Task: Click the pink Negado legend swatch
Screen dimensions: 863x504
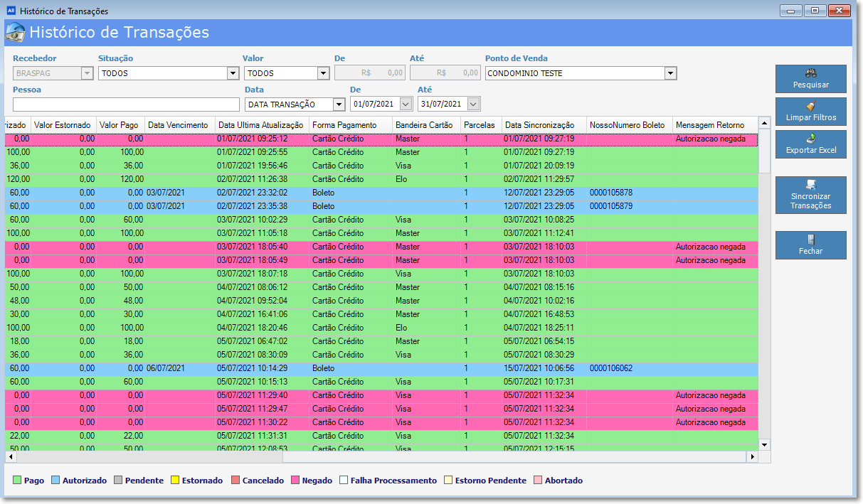Action: tap(295, 481)
